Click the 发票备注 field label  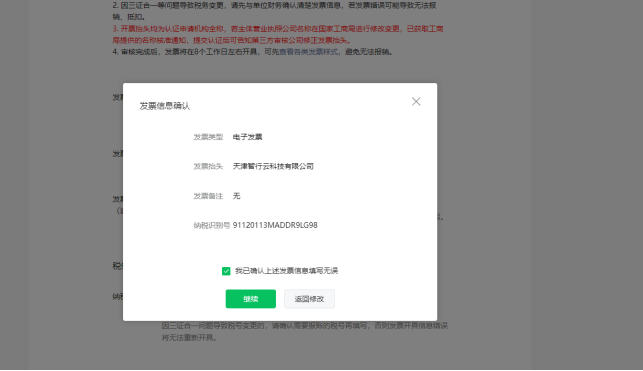click(208, 196)
